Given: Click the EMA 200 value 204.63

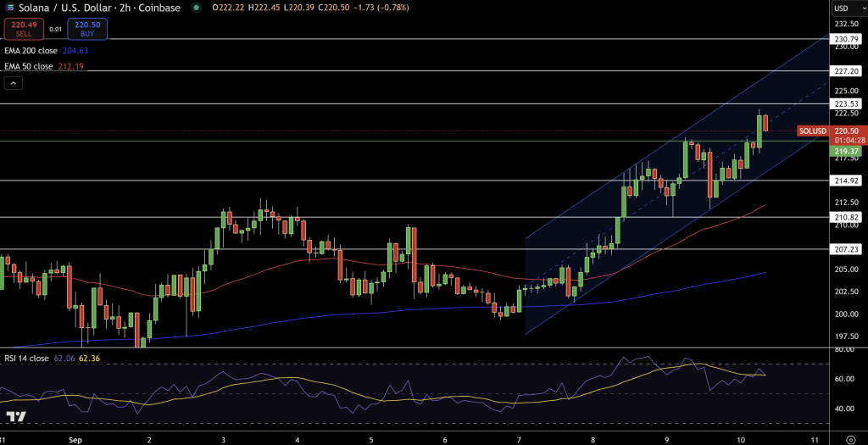Looking at the screenshot, I should point(75,50).
